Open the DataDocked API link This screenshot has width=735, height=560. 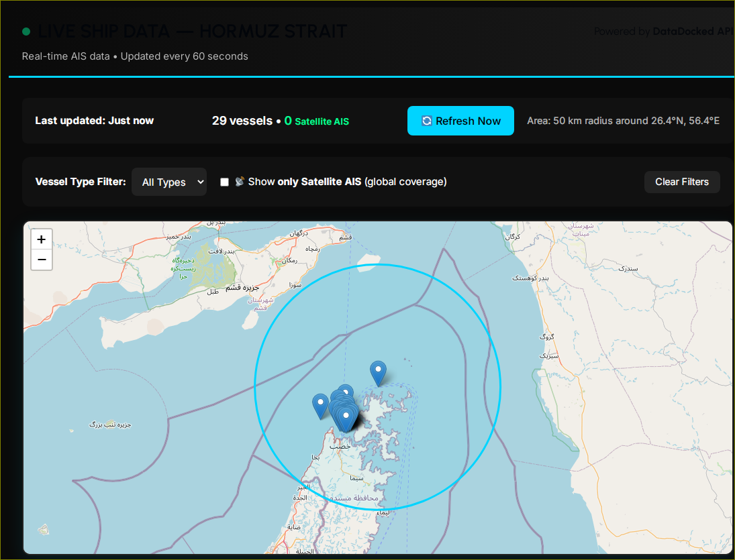click(x=693, y=31)
